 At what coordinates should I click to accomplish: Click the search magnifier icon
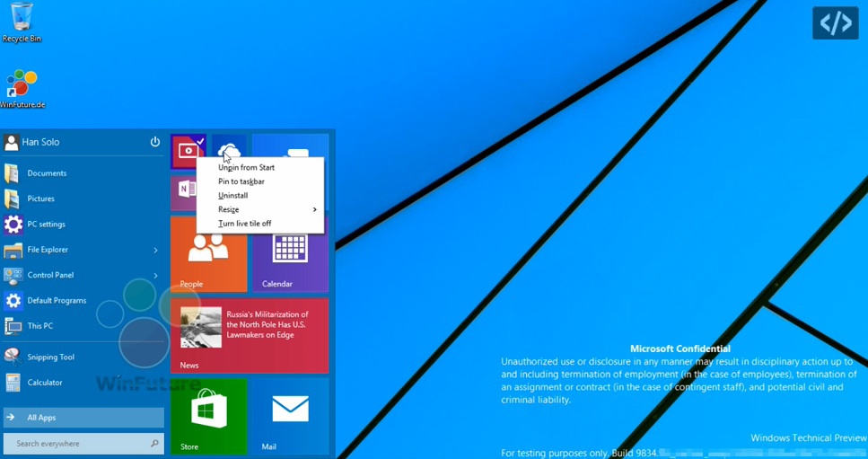[x=154, y=444]
